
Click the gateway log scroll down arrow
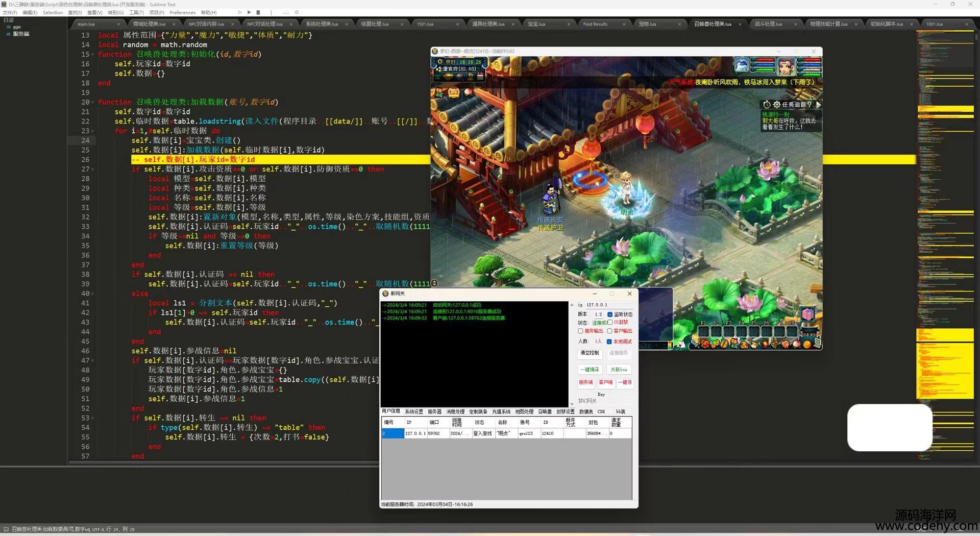coord(572,404)
